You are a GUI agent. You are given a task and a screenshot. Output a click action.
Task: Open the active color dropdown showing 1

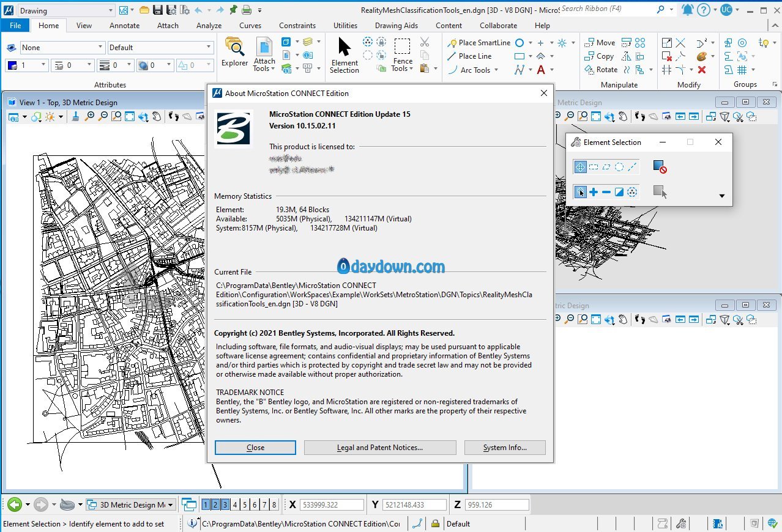pos(26,65)
